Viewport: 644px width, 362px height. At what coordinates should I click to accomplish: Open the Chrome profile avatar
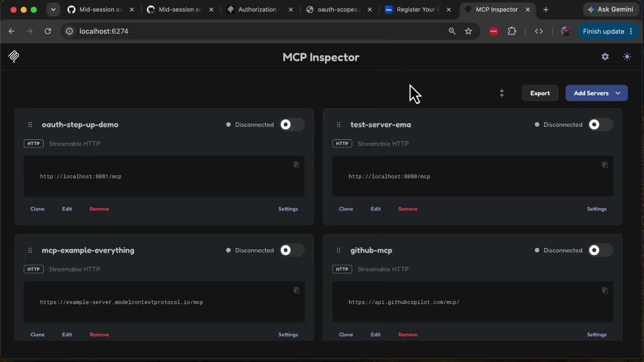coord(566,31)
